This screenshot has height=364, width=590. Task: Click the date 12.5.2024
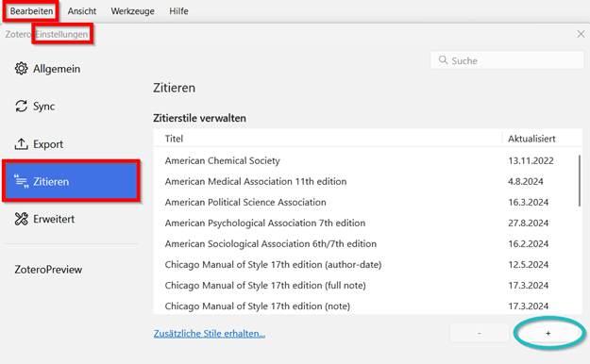click(x=529, y=264)
